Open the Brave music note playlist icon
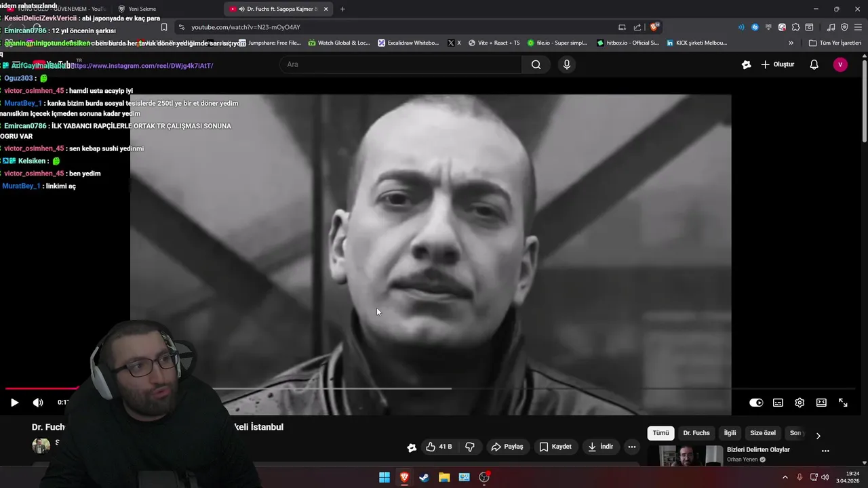This screenshot has height=488, width=868. (x=831, y=27)
